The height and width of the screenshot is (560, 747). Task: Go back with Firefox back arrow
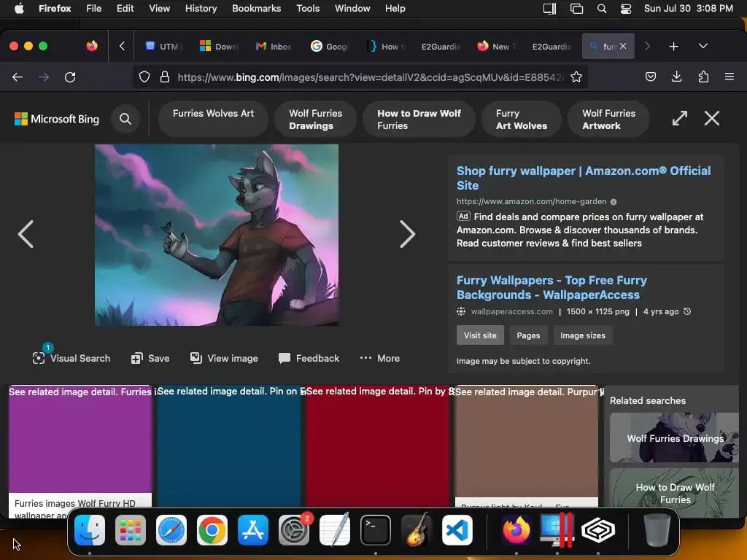click(x=18, y=77)
